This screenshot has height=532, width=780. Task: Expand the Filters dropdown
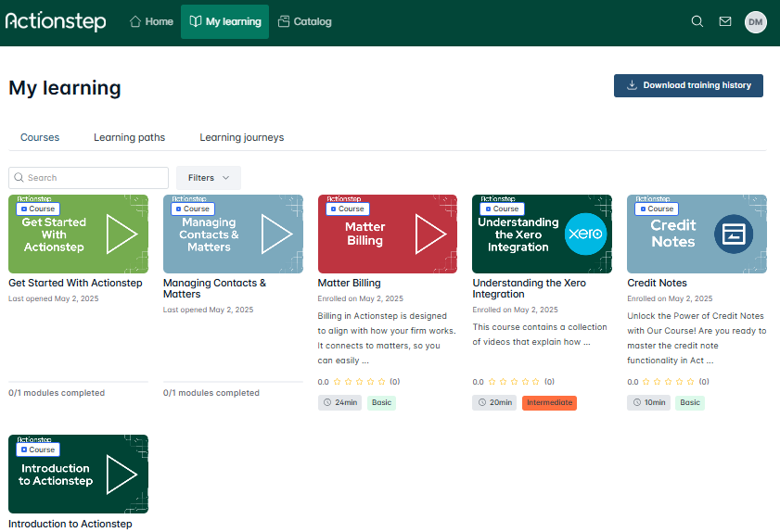[209, 178]
